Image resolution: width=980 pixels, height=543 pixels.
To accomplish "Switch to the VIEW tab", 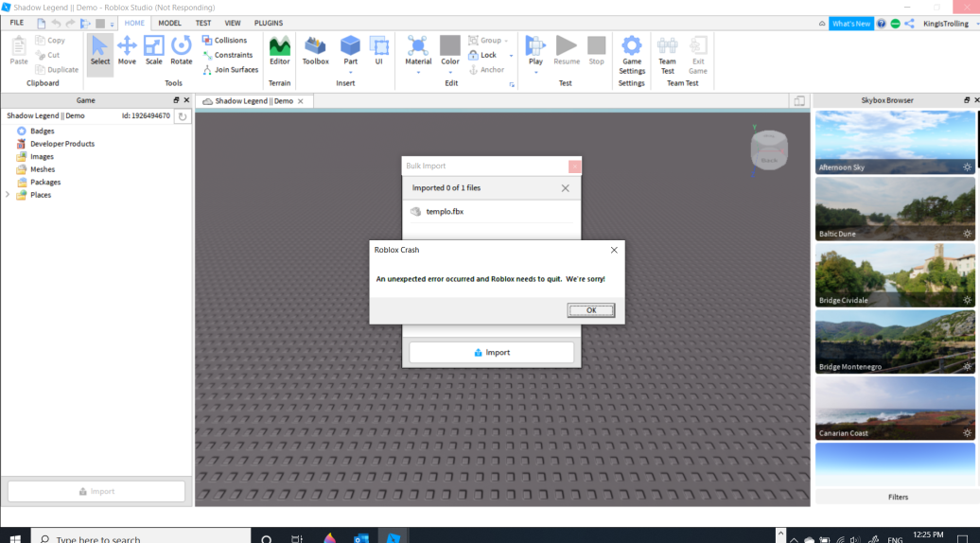I will click(x=233, y=23).
